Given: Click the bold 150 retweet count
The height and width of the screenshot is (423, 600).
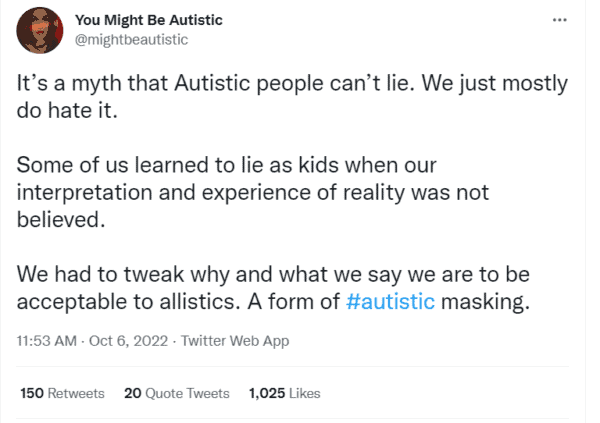Looking at the screenshot, I should (x=32, y=393).
